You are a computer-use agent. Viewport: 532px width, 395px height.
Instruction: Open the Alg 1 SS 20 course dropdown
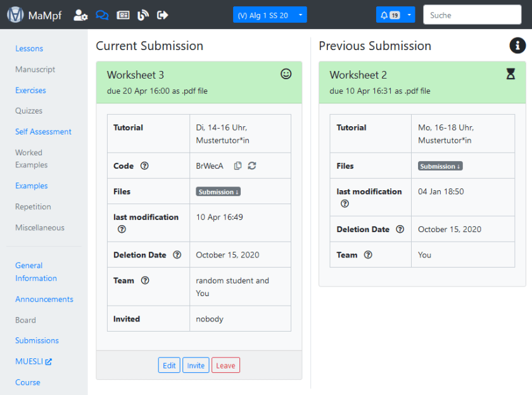click(x=270, y=15)
